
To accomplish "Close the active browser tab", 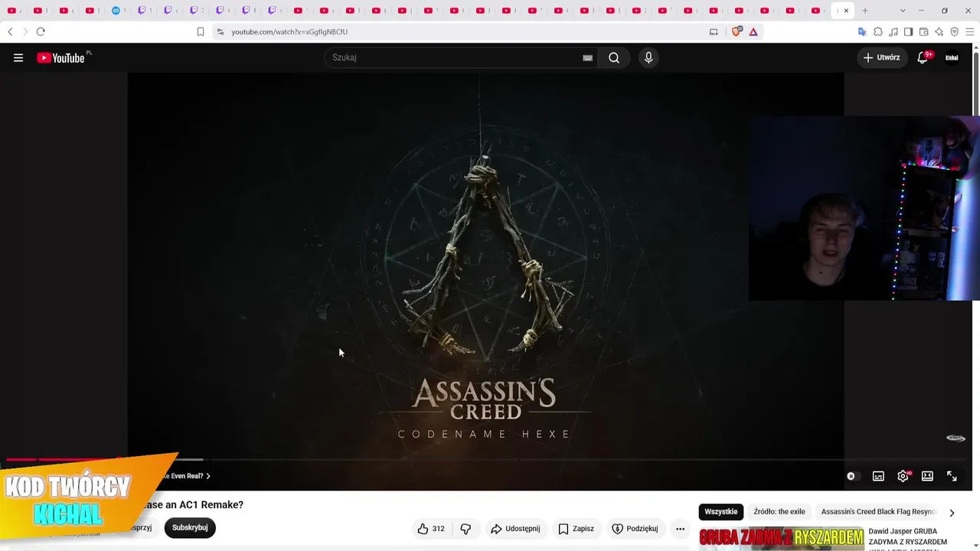I will tap(846, 11).
